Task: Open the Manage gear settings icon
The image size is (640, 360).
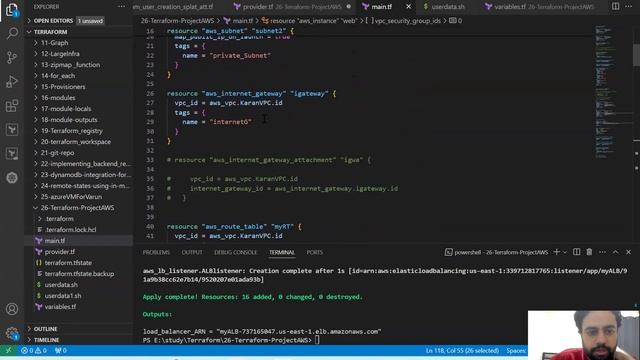Action: point(12,334)
